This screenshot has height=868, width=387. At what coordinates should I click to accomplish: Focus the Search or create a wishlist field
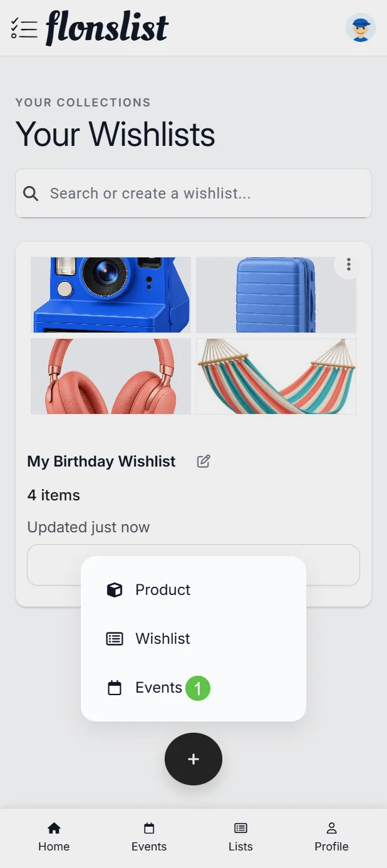click(x=194, y=194)
